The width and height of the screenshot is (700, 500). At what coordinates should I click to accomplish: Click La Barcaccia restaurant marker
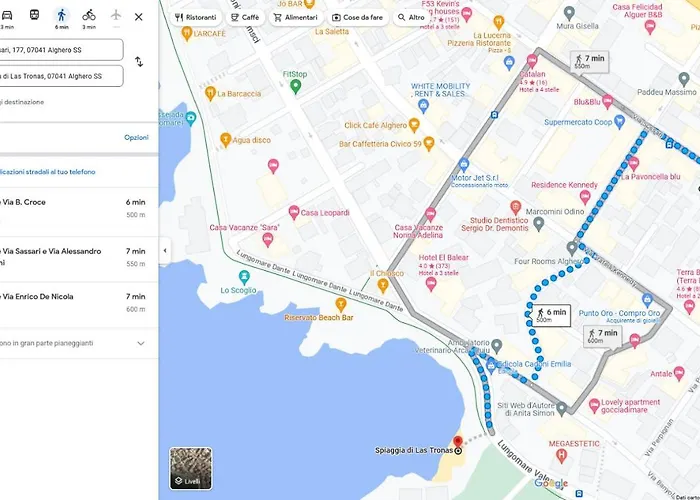point(210,93)
